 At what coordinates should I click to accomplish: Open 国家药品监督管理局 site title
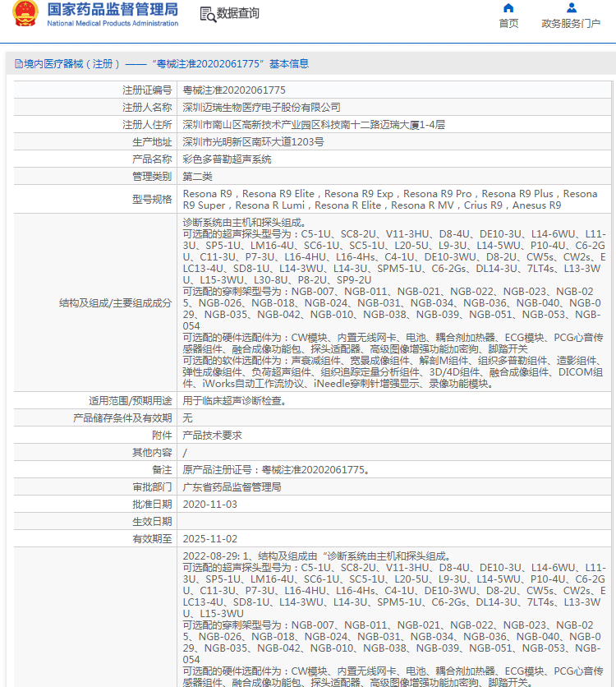pyautogui.click(x=113, y=9)
